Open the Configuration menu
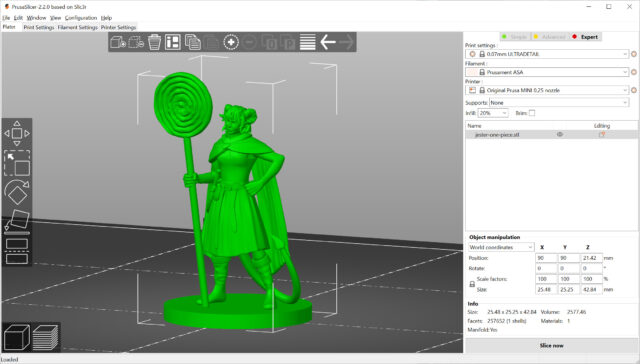This screenshot has height=364, width=640. [81, 18]
